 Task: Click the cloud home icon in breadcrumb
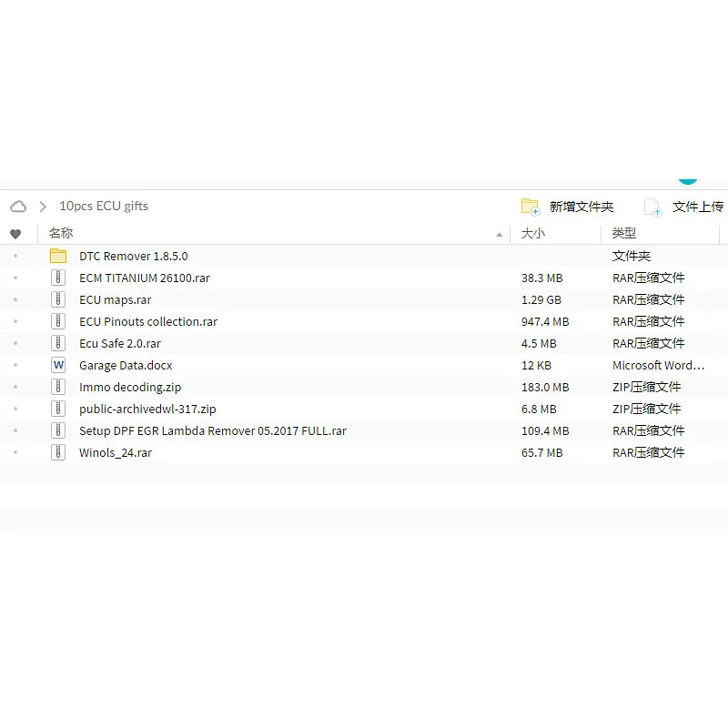click(x=18, y=207)
